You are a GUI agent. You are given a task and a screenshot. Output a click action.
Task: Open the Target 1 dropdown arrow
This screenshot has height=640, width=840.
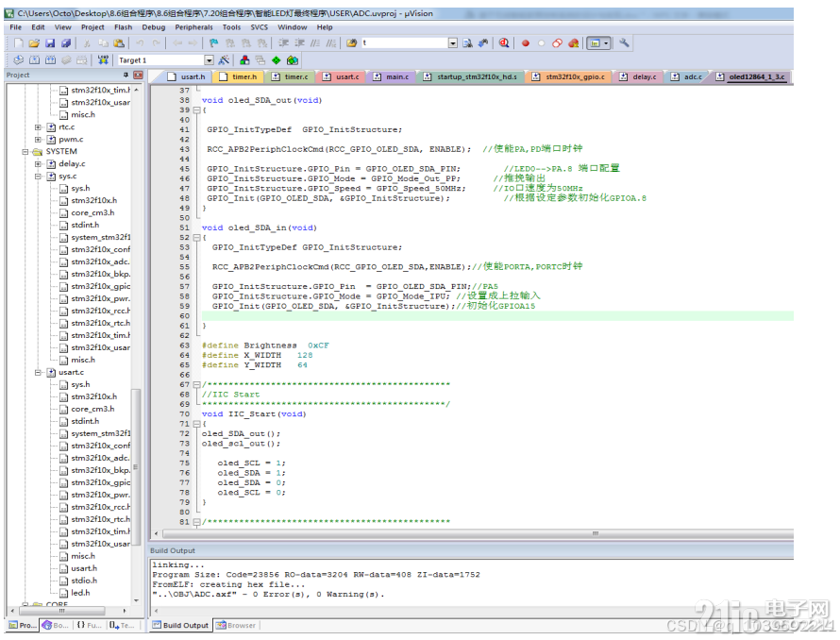210,60
